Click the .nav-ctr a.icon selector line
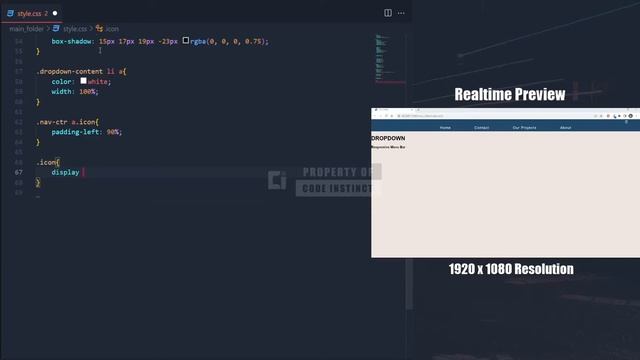Image resolution: width=640 pixels, height=360 pixels. [x=67, y=122]
